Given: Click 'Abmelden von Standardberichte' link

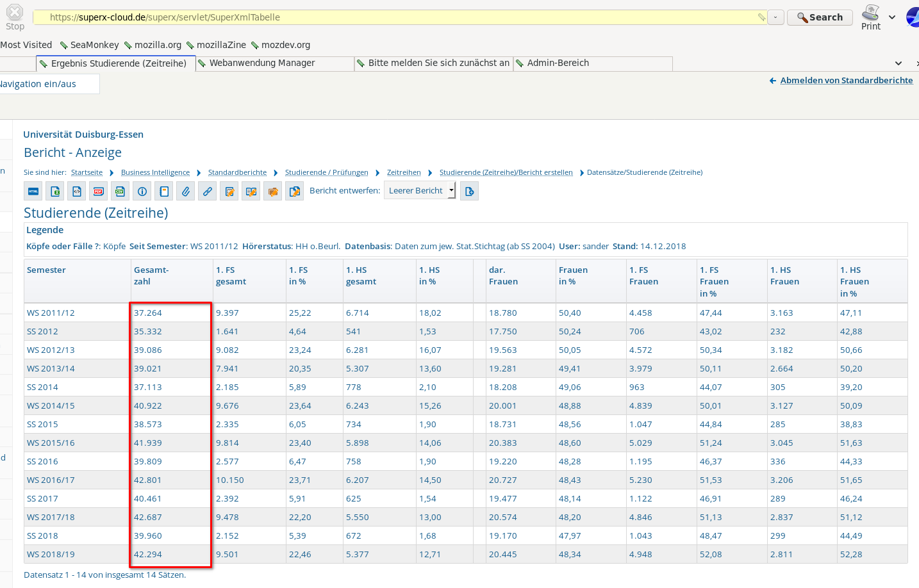Looking at the screenshot, I should coord(846,81).
